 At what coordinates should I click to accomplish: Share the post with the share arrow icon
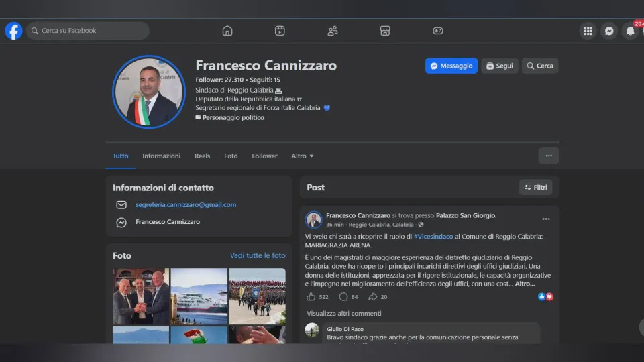click(372, 297)
